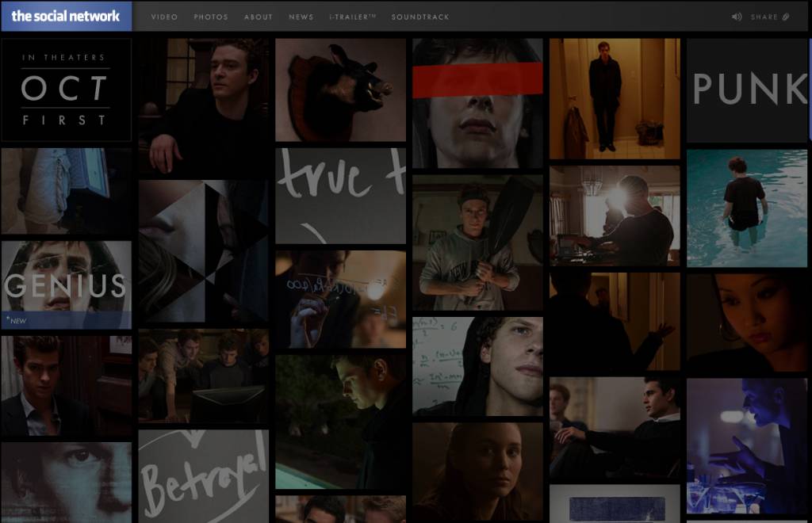Open the blue-tinted eye closeup tile
The width and height of the screenshot is (812, 523).
(67, 483)
